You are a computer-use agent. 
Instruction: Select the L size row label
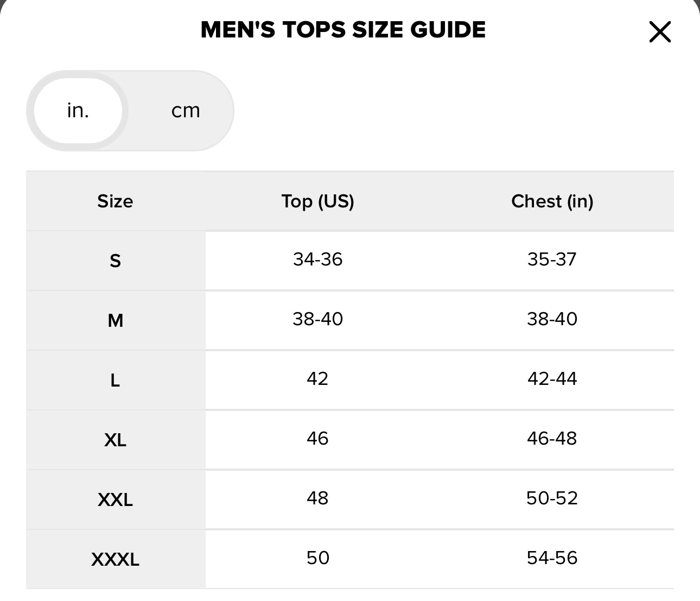[115, 381]
